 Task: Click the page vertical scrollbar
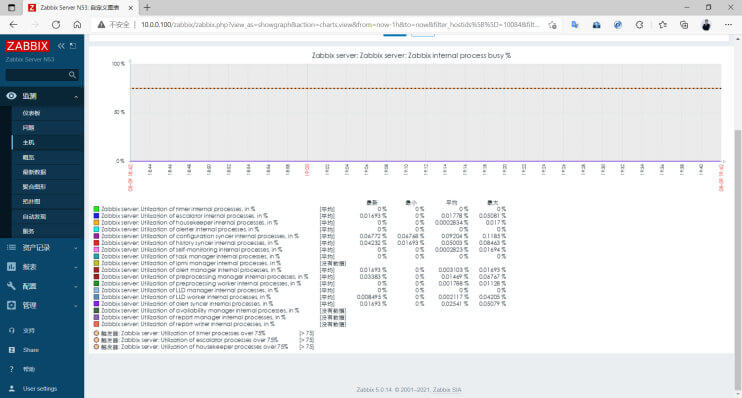pyautogui.click(x=738, y=260)
